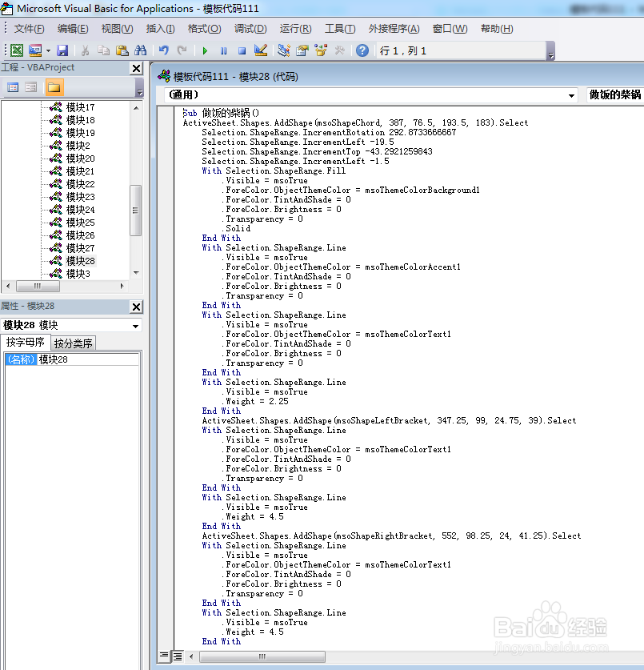Viewport: 644px width, 670px height.
Task: Select 模块3 in the project tree
Action: tap(78, 274)
